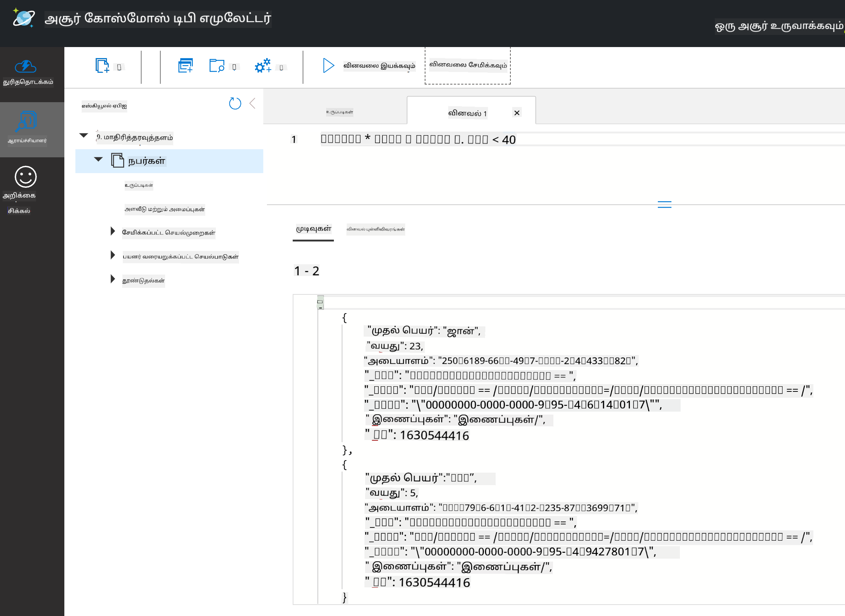This screenshot has width=845, height=616.
Task: Refresh the SQL API tree
Action: coord(235,103)
